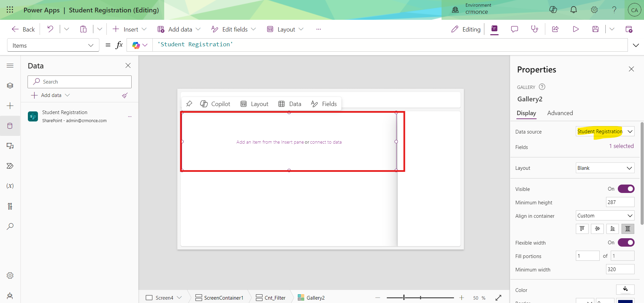Toggle the Visible switch

click(x=626, y=189)
